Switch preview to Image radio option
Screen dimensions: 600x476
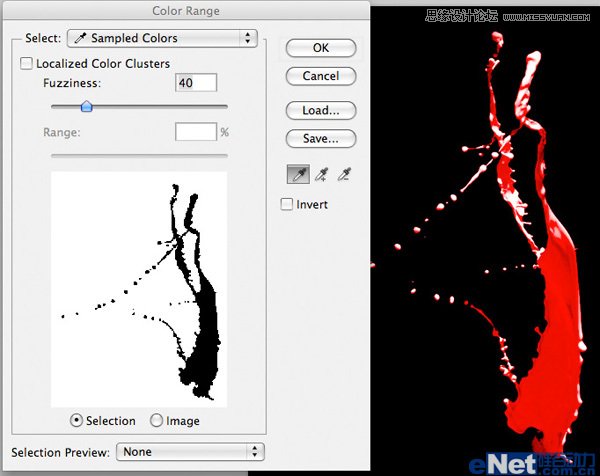[x=156, y=421]
